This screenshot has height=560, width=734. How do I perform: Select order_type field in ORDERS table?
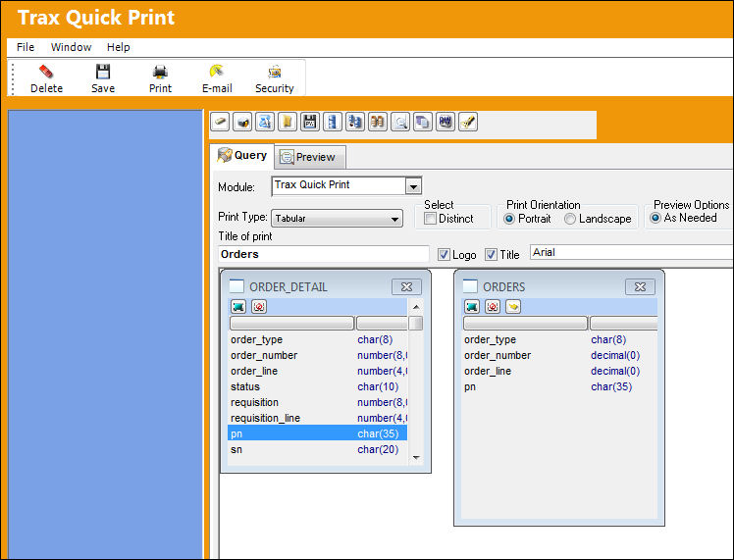pos(559,339)
